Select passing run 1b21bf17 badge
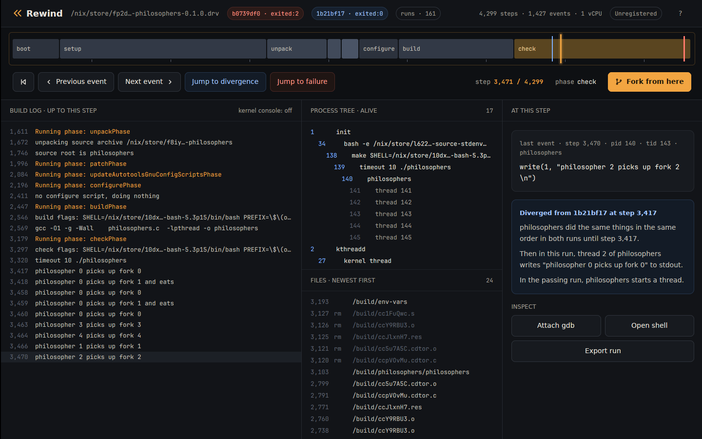The height and width of the screenshot is (439, 702). (x=350, y=13)
